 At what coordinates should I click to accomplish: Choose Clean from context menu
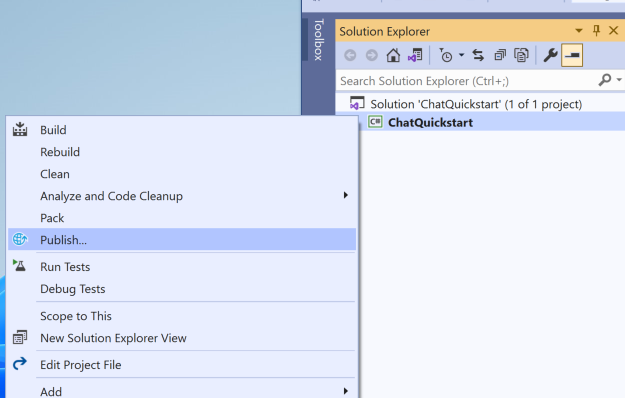(x=182, y=174)
